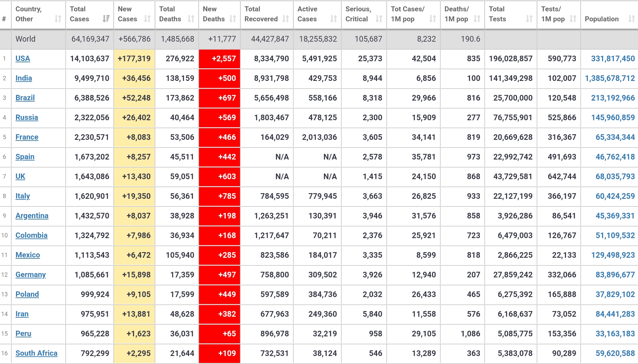This screenshot has height=364, width=638.
Task: Select Mexico total deaths 105,940
Action: tap(180, 255)
